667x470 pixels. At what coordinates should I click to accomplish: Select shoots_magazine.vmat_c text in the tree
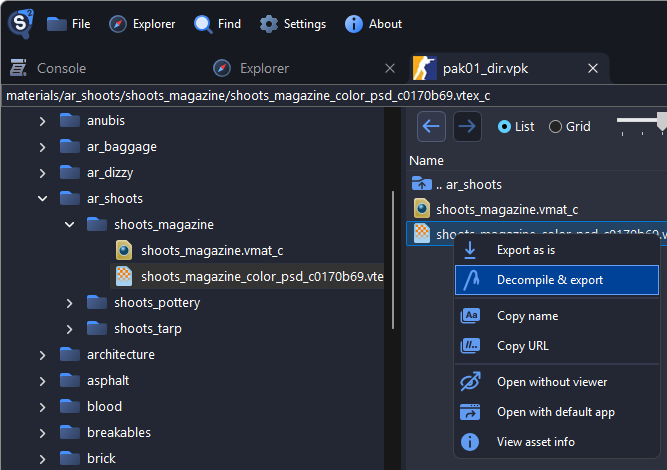(212, 251)
